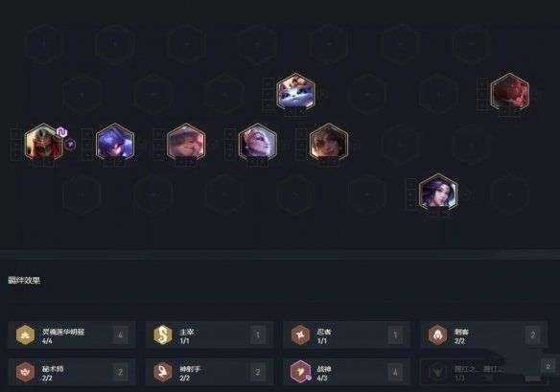Click the count box on the 战神 trait card
This screenshot has width=560, height=392.
pos(395,372)
